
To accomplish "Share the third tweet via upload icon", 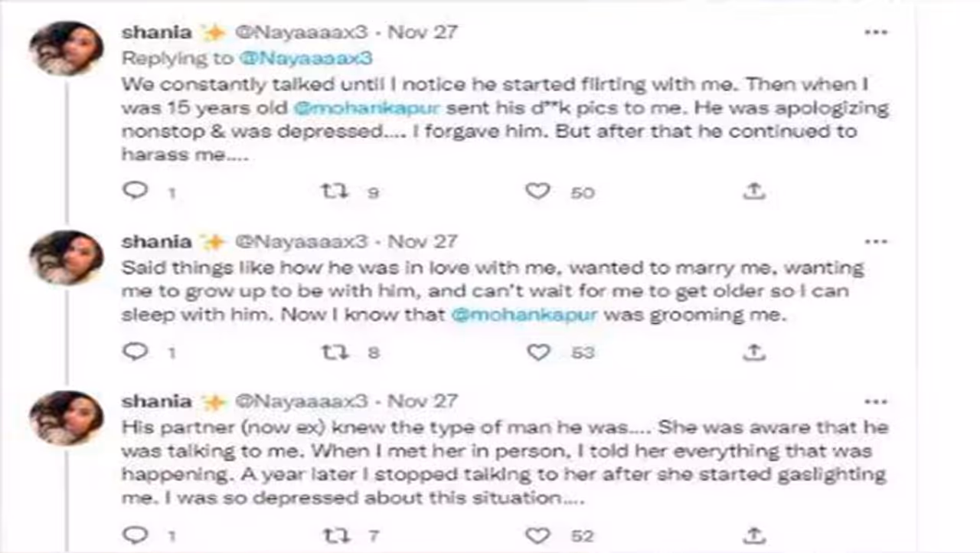I will pyautogui.click(x=754, y=535).
